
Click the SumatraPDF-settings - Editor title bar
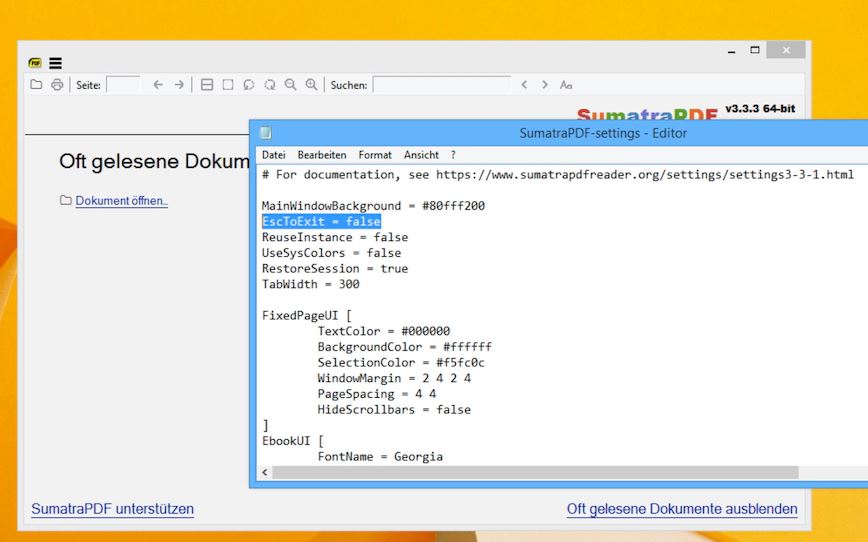point(603,133)
